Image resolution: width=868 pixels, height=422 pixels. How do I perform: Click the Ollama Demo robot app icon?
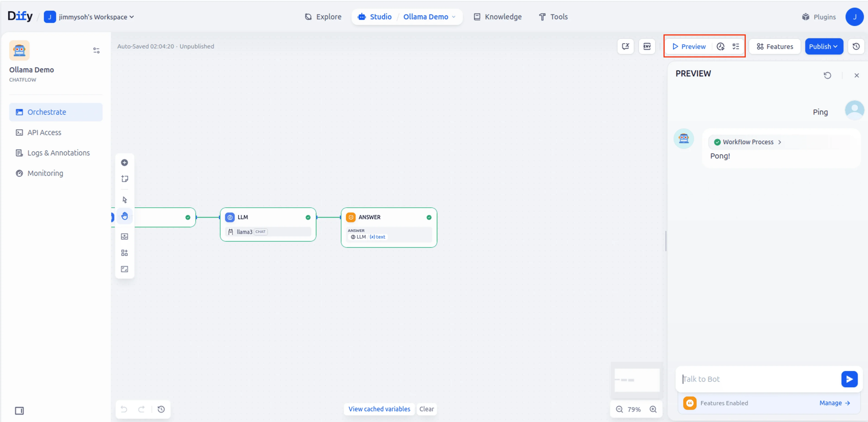19,50
